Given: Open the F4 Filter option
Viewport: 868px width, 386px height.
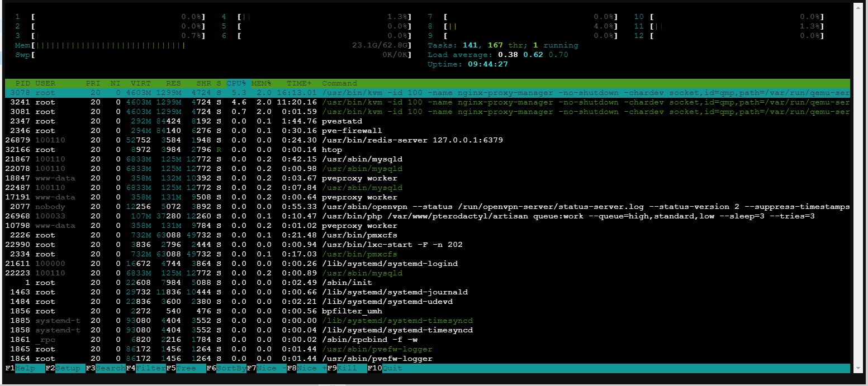Looking at the screenshot, I should (x=146, y=368).
